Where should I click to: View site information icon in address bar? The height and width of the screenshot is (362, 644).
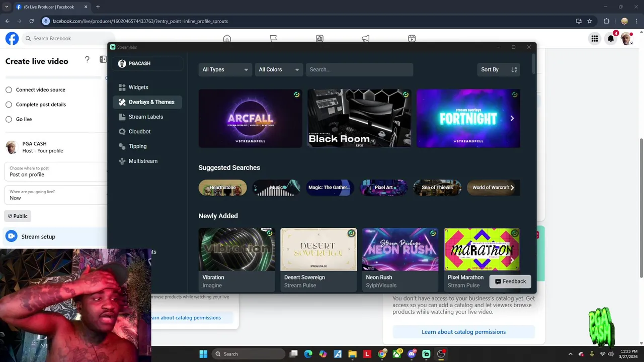[46, 21]
